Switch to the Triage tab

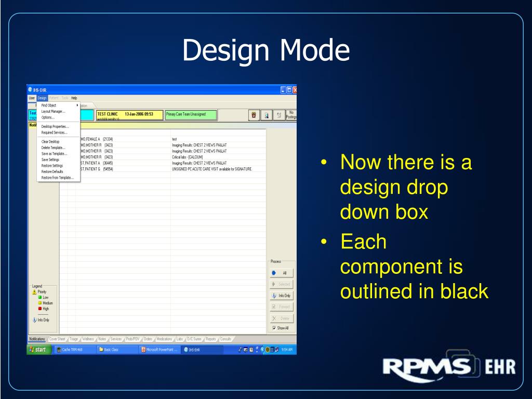click(74, 339)
